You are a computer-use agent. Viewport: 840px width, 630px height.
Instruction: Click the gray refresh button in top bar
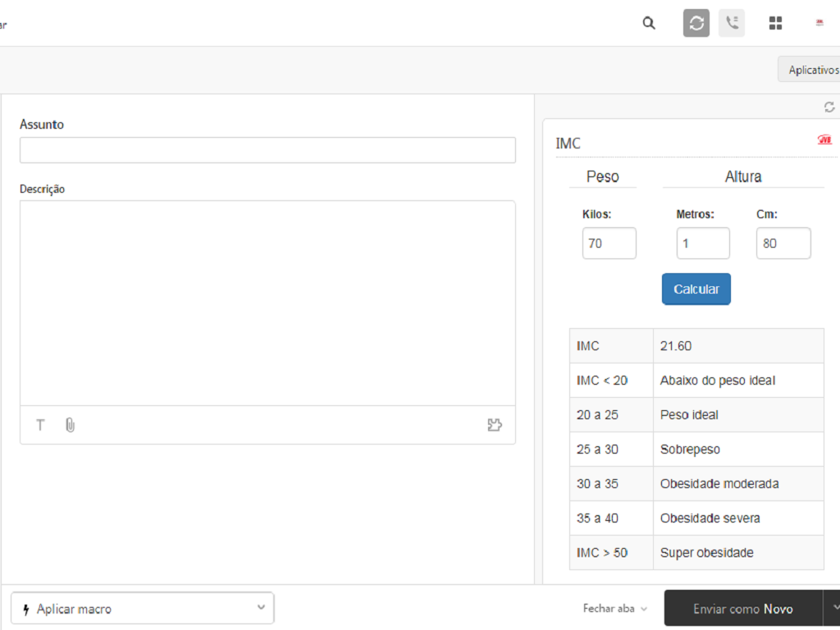pyautogui.click(x=696, y=23)
